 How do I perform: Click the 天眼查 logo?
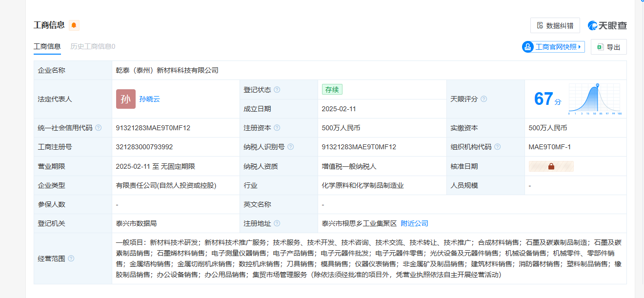pyautogui.click(x=607, y=25)
